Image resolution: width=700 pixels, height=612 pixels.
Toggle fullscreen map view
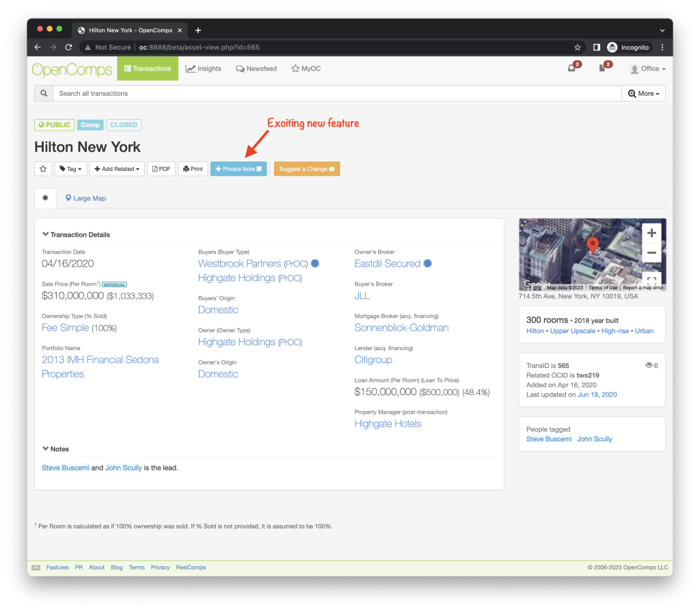tap(651, 280)
